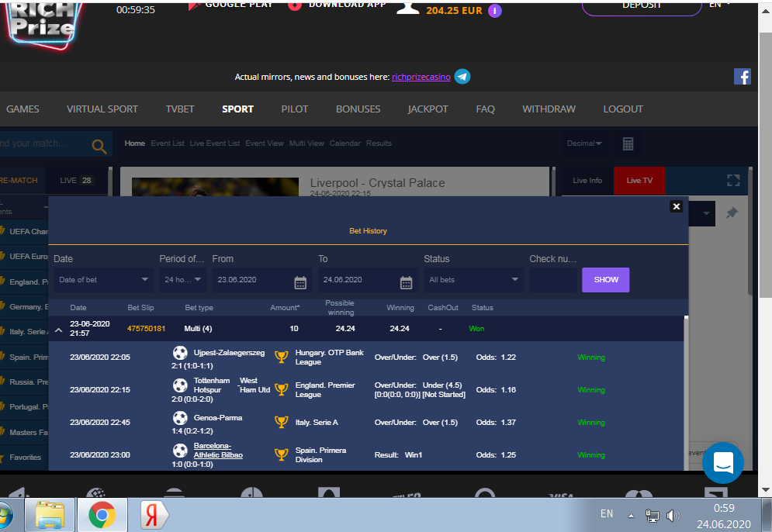
Task: Open Yandex browser from the taskbar
Action: click(154, 515)
